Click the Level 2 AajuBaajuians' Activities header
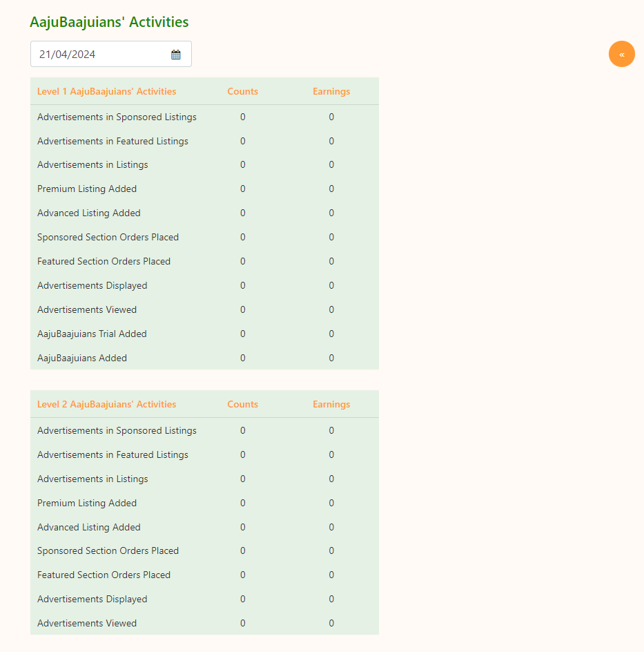644x652 pixels. pyautogui.click(x=106, y=405)
